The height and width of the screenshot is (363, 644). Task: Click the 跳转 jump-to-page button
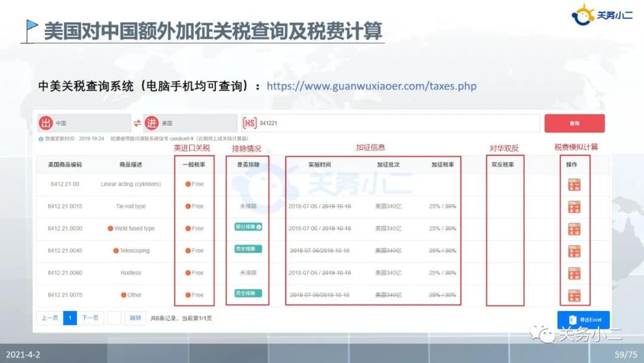coord(135,318)
